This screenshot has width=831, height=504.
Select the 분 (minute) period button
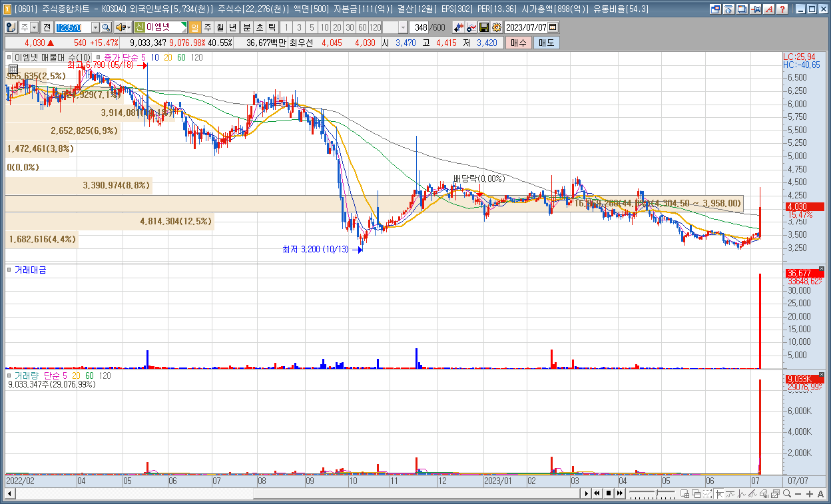coord(246,27)
